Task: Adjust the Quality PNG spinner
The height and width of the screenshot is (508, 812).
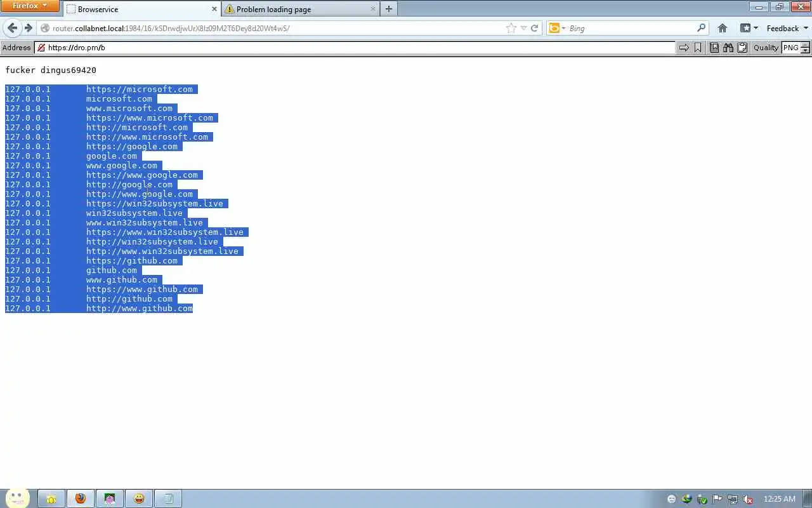Action: (x=806, y=48)
